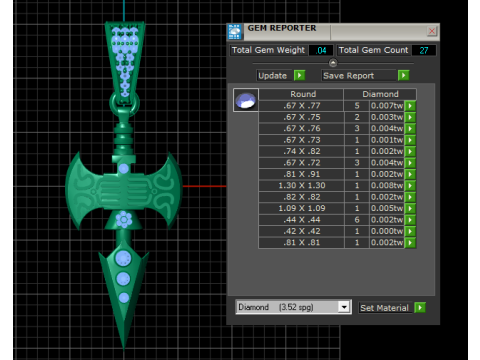Select the .44 X .44 size cell

[x=301, y=220]
